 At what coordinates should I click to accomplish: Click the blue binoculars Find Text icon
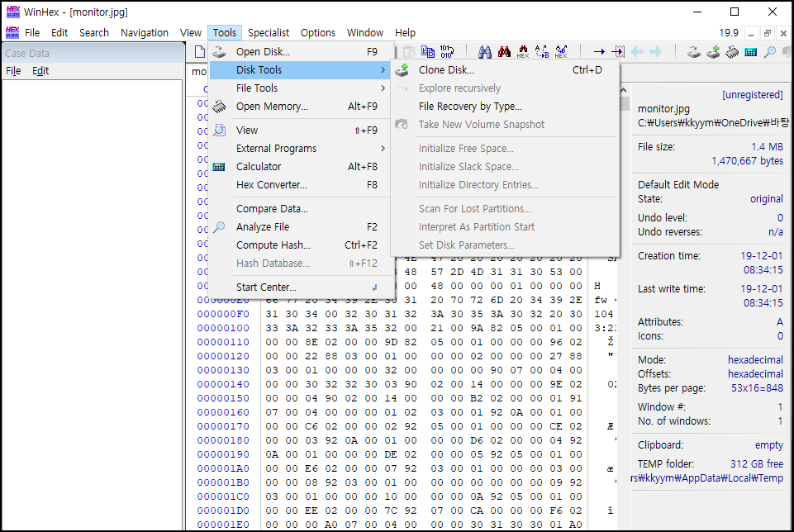pos(485,52)
